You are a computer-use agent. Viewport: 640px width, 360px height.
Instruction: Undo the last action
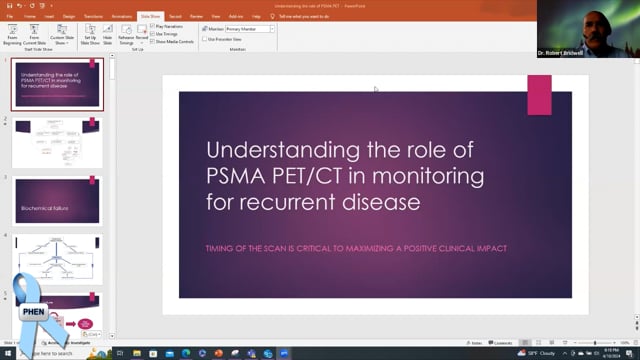click(x=19, y=6)
